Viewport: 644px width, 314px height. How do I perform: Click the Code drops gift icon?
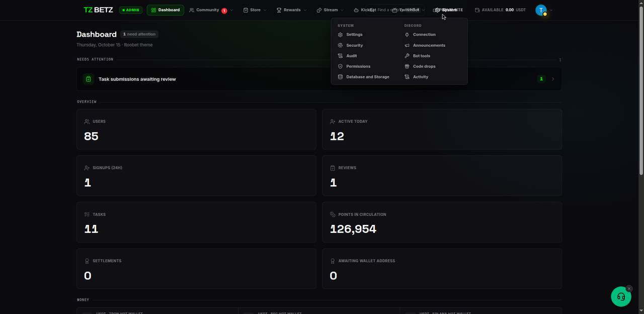(x=407, y=66)
